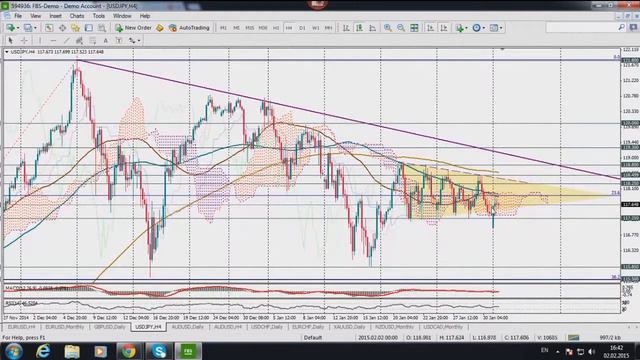
Task: Switch chart to D1 timeframe
Action: [302, 28]
